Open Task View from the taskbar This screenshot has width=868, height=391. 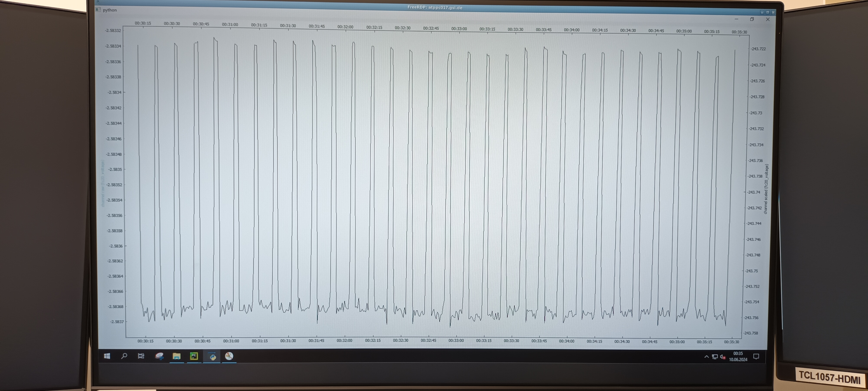click(x=141, y=356)
